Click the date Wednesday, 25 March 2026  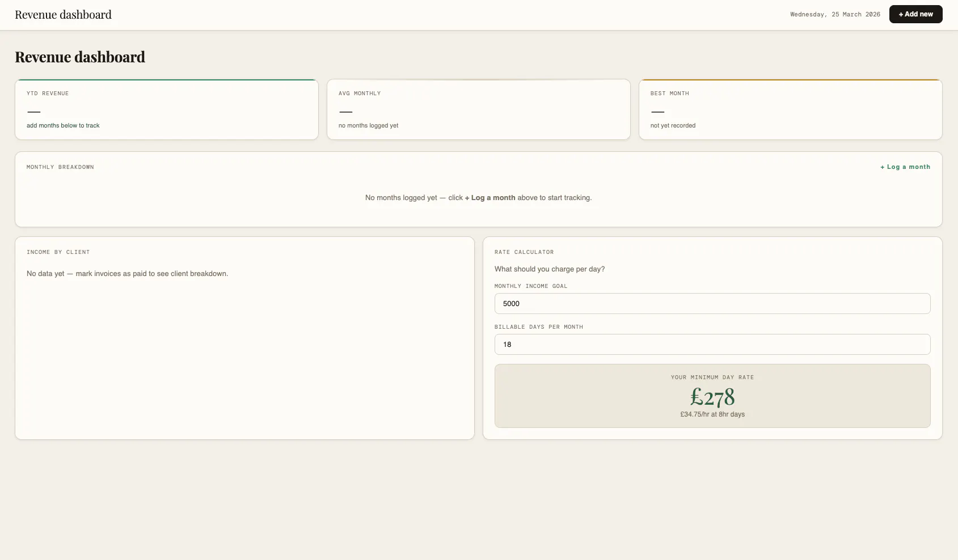[835, 14]
